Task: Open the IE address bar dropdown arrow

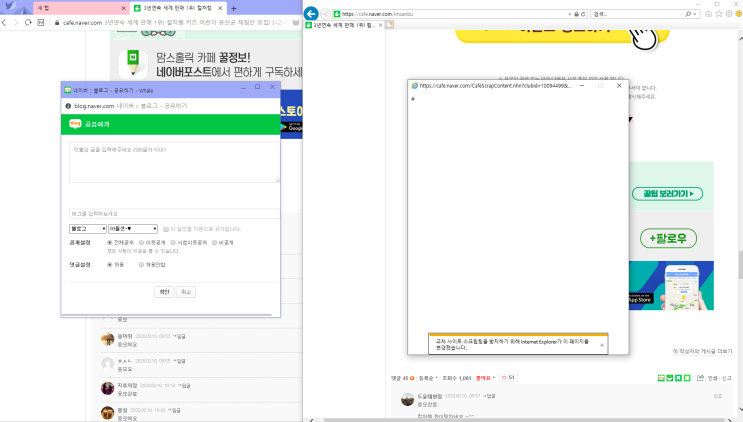Action: 570,14
